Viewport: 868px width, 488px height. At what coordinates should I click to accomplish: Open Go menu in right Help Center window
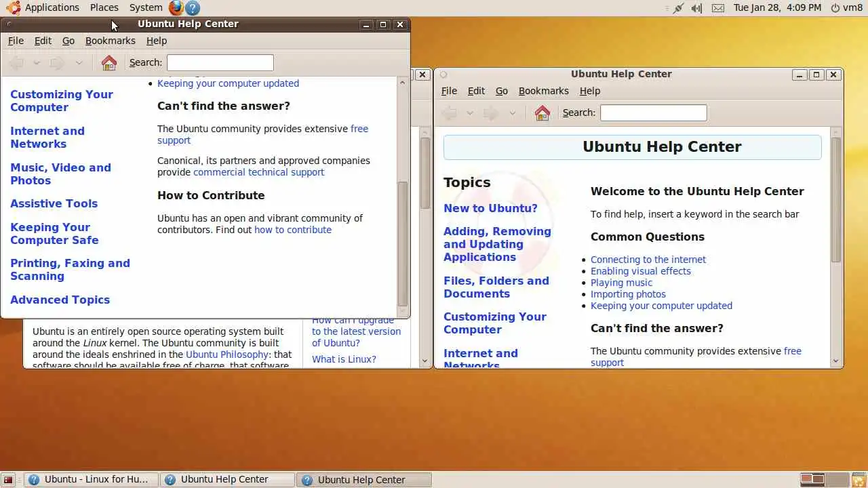(x=502, y=91)
